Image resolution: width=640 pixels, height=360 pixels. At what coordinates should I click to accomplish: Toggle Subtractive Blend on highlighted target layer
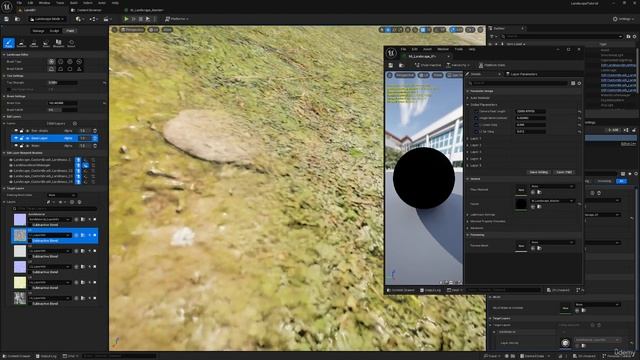tap(30, 241)
